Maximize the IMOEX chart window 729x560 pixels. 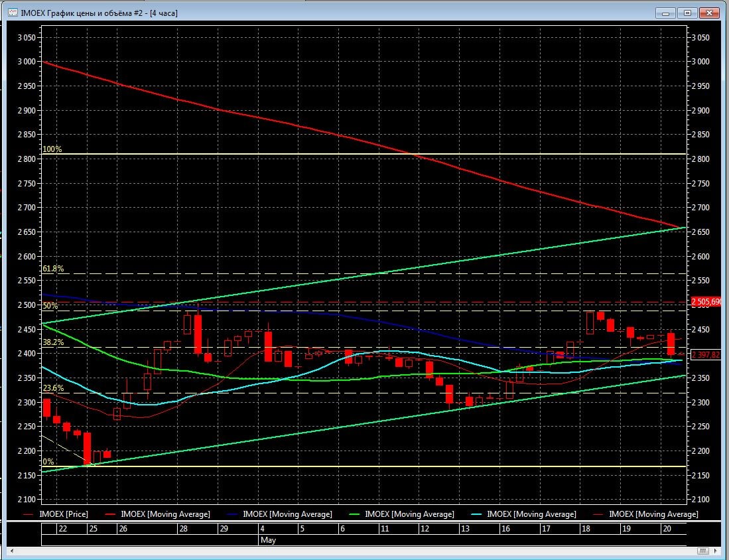688,13
